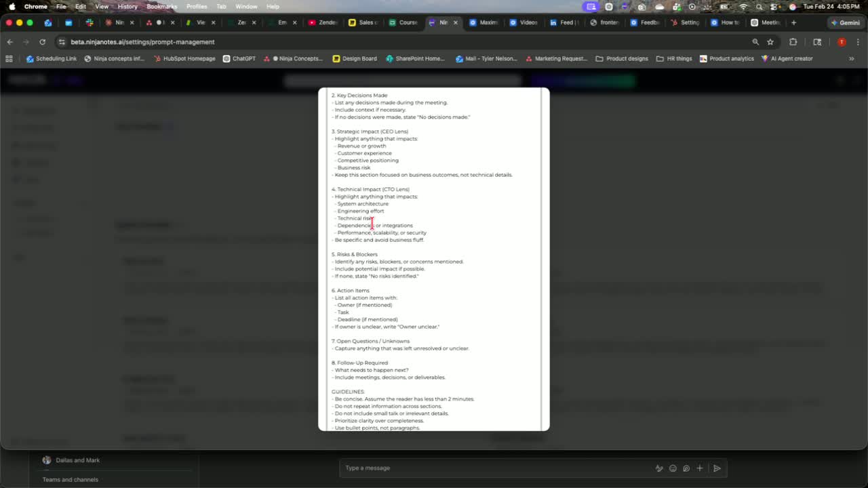Send the message with the arrow icon
868x488 pixels.
coord(717,468)
